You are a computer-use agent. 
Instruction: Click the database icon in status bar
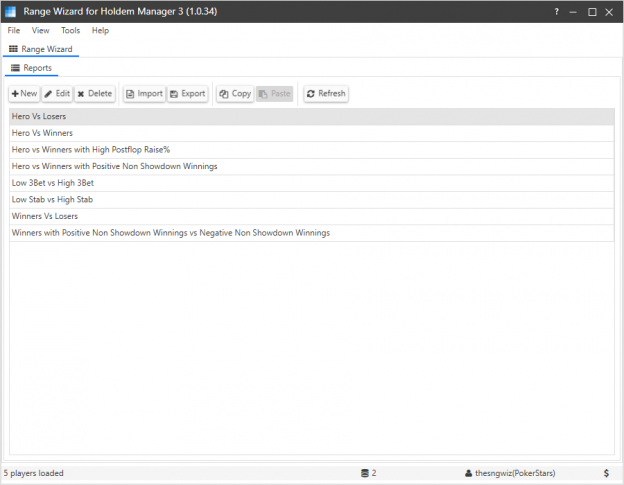(x=365, y=473)
